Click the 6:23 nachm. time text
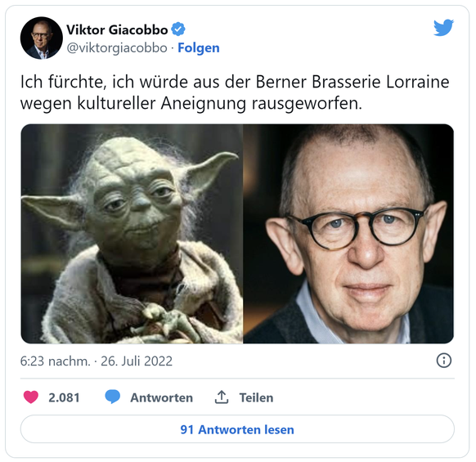 tap(56, 361)
